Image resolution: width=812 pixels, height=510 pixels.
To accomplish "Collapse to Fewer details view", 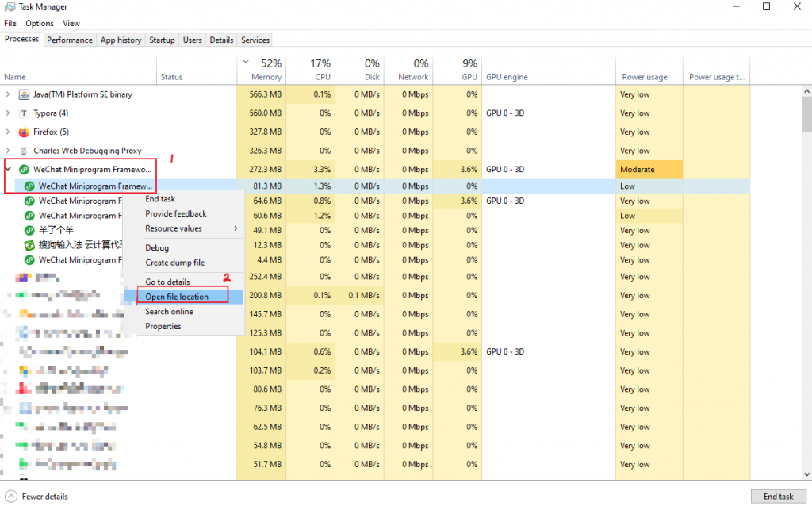I will click(x=36, y=497).
